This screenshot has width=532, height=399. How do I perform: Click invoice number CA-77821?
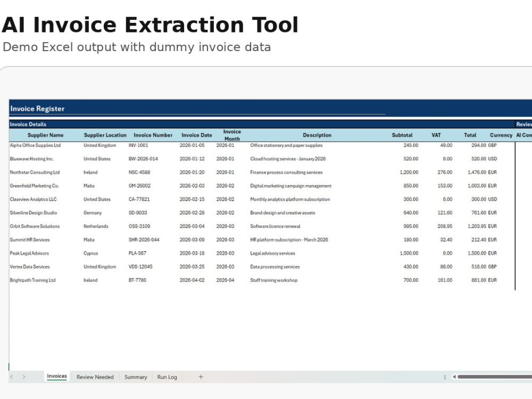point(139,199)
